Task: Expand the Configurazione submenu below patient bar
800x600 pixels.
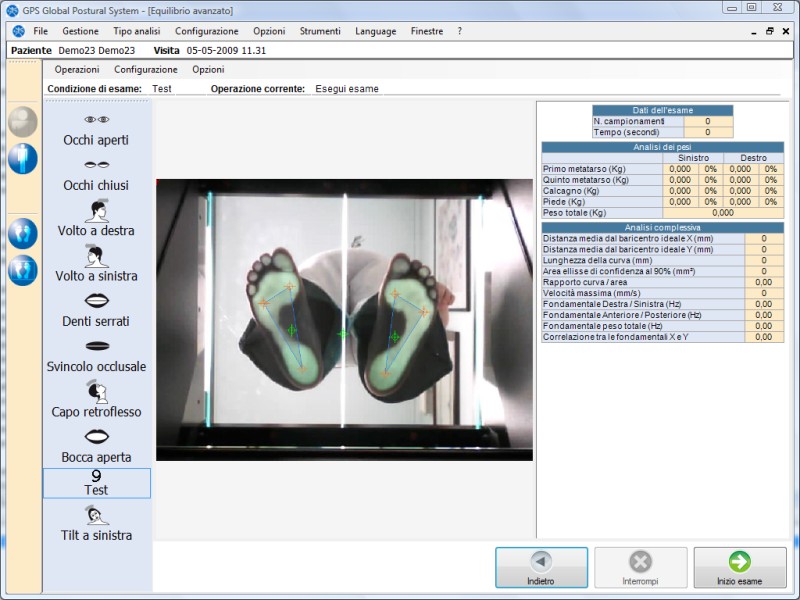Action: (146, 70)
